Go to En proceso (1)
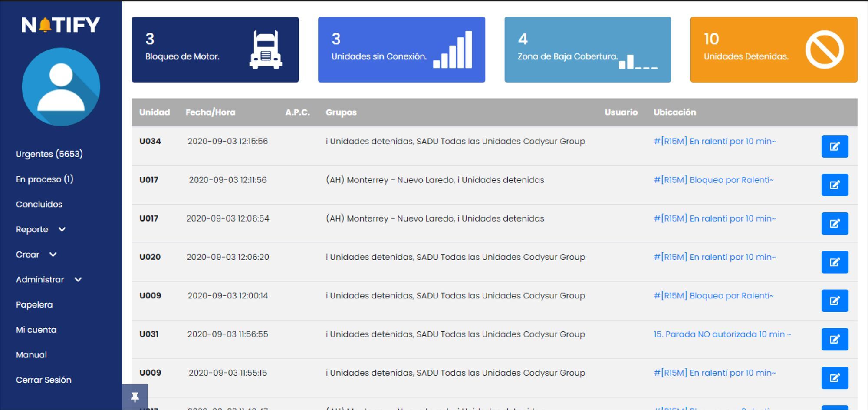The height and width of the screenshot is (410, 868). (x=44, y=179)
